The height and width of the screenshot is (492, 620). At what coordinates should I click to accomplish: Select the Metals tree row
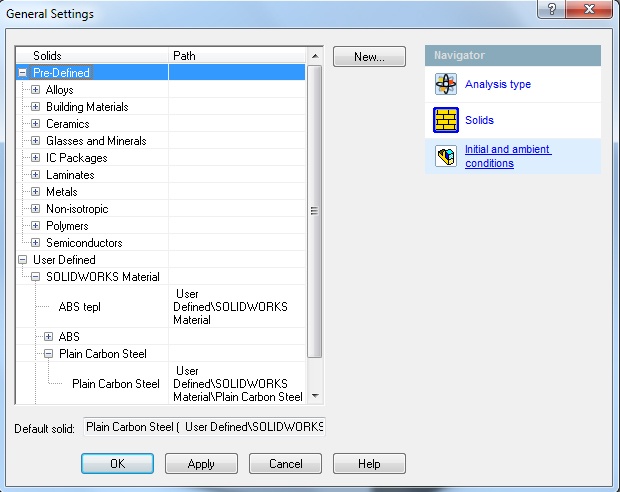point(161,191)
